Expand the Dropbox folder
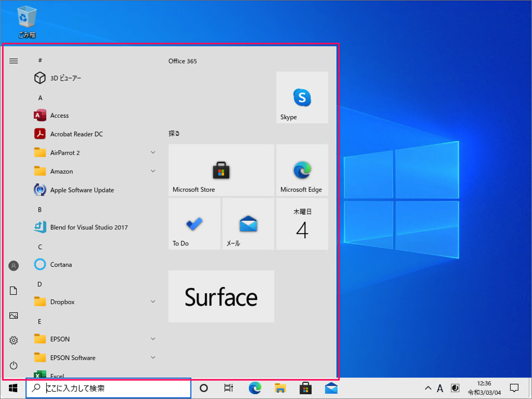Viewport: 532px width, 399px height. (x=153, y=301)
